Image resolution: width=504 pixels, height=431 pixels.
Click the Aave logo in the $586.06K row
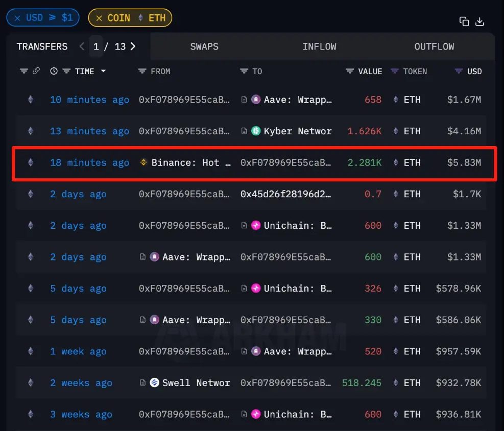(x=155, y=320)
